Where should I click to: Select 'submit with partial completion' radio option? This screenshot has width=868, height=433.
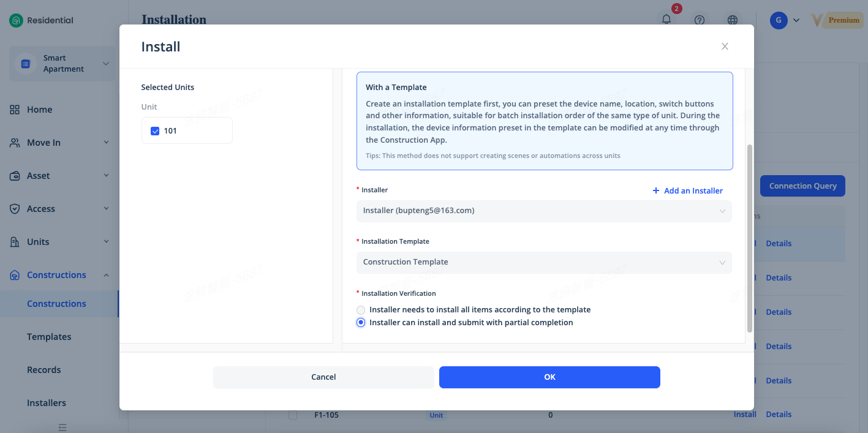click(x=361, y=323)
